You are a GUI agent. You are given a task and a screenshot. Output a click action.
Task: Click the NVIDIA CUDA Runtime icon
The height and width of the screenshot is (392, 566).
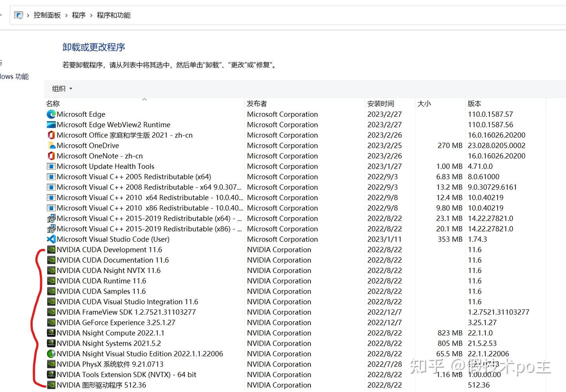click(x=51, y=281)
